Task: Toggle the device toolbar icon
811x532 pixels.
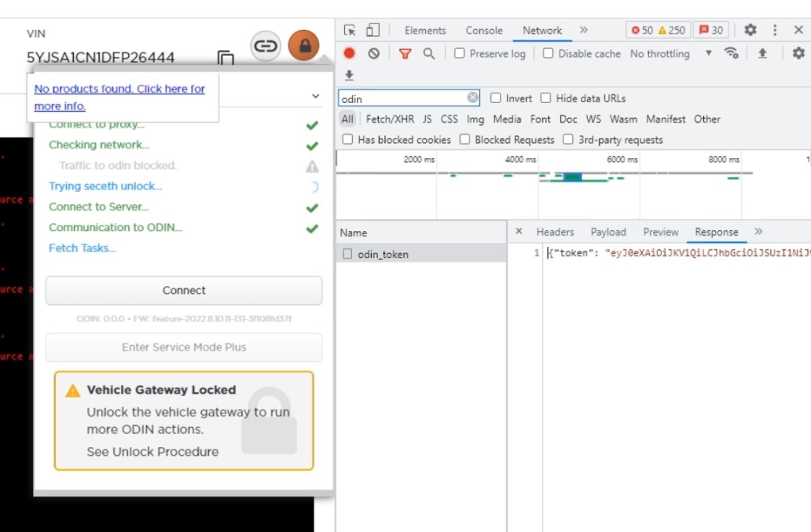Action: tap(372, 31)
